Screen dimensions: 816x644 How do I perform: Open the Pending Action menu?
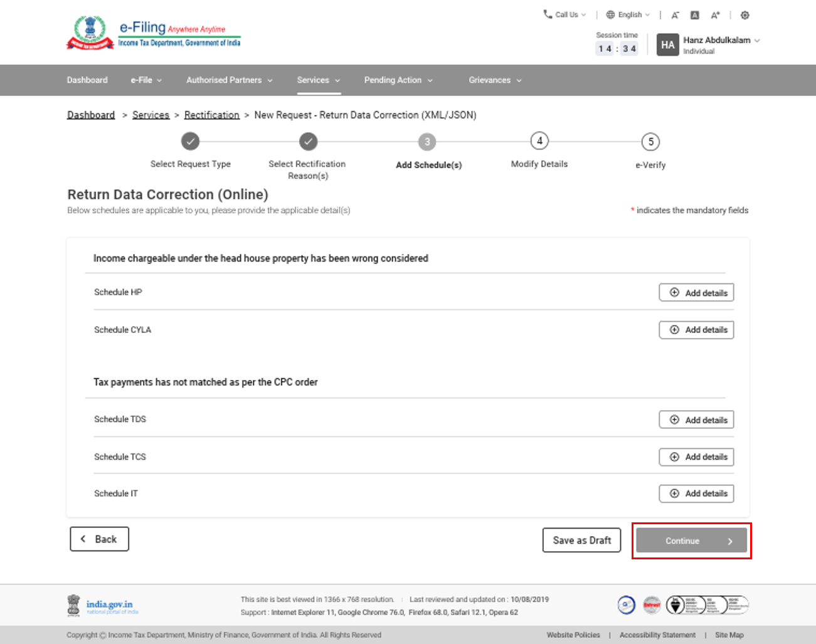pyautogui.click(x=398, y=80)
